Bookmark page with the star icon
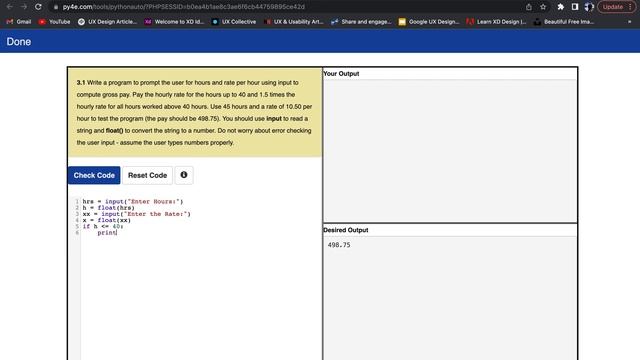The width and height of the screenshot is (640, 360). 543,7
